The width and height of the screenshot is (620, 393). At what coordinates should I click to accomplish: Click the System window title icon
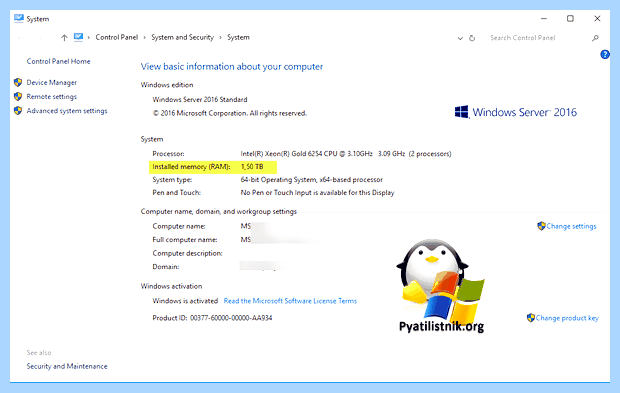click(x=19, y=19)
